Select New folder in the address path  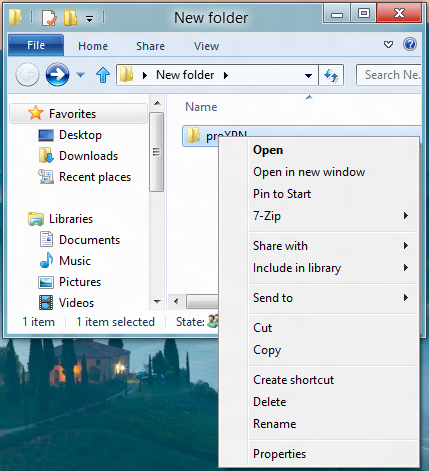[x=185, y=75]
